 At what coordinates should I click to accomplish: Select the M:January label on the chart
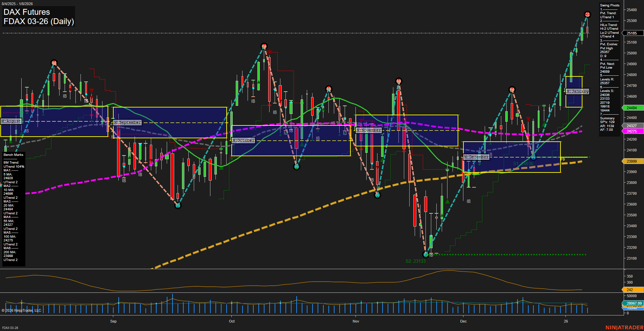(577, 91)
